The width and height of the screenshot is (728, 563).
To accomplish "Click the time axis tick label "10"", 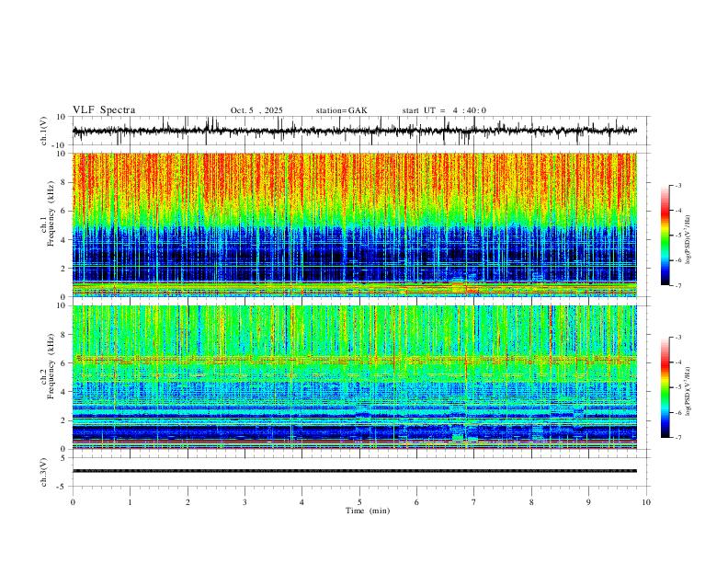I will [646, 502].
